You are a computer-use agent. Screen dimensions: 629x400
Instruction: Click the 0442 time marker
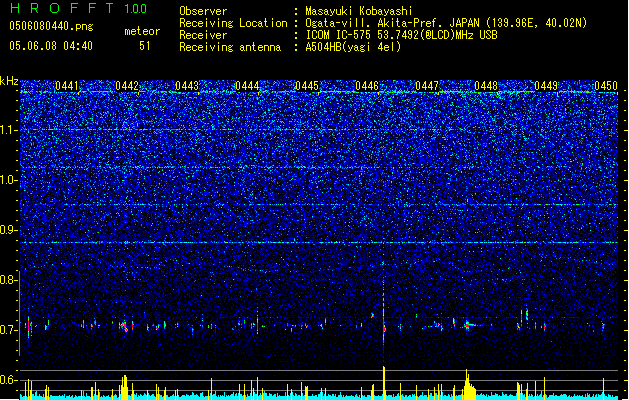coord(127,86)
